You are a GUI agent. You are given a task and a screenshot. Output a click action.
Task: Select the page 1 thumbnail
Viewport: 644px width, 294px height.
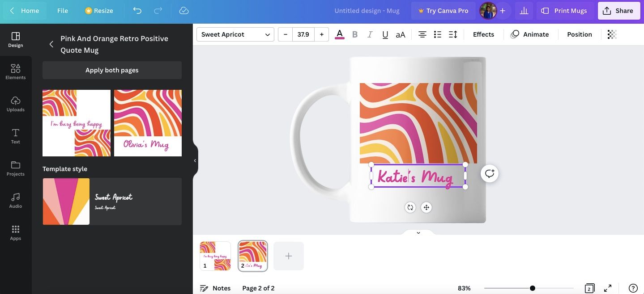(215, 256)
